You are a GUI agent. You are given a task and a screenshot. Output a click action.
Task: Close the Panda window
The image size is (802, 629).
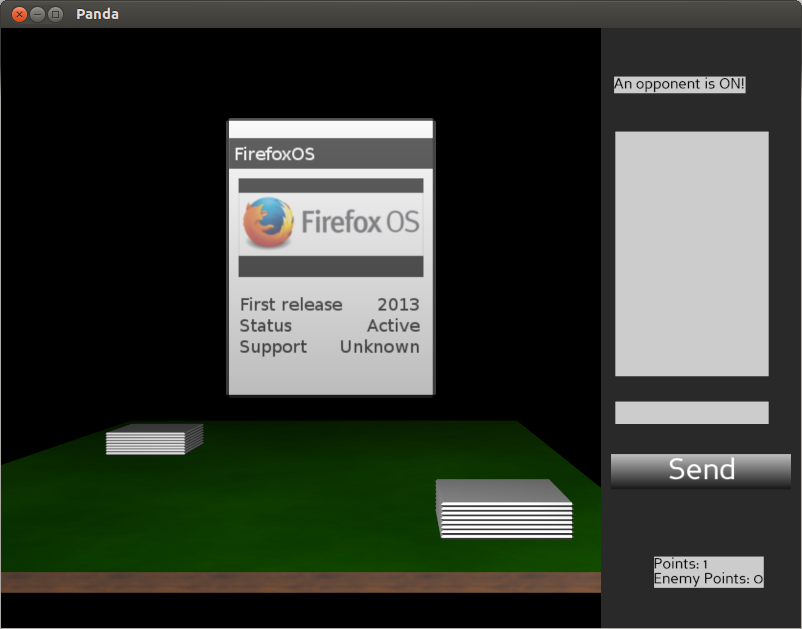point(19,14)
